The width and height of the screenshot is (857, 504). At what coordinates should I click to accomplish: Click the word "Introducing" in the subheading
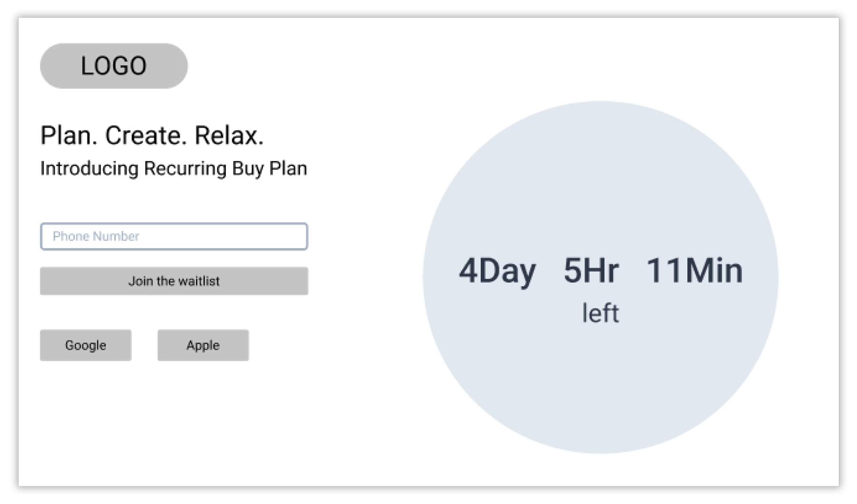coord(89,168)
